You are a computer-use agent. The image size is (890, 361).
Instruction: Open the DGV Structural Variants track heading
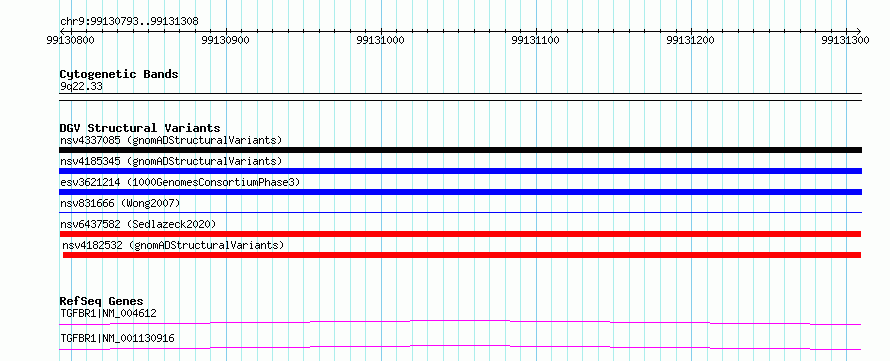tap(140, 128)
